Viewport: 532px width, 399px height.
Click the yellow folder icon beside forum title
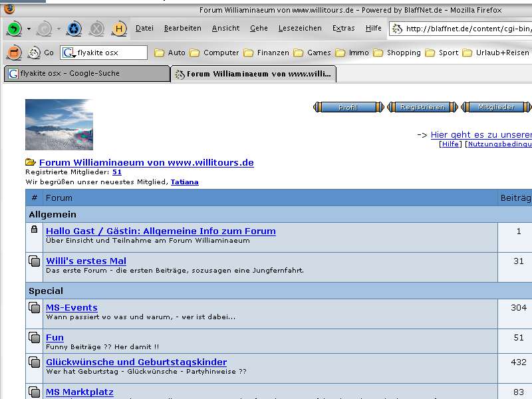pos(31,162)
